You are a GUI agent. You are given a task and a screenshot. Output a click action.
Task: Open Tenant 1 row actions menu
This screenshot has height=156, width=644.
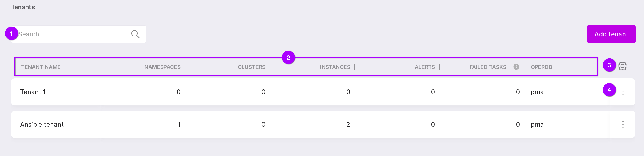tap(623, 92)
